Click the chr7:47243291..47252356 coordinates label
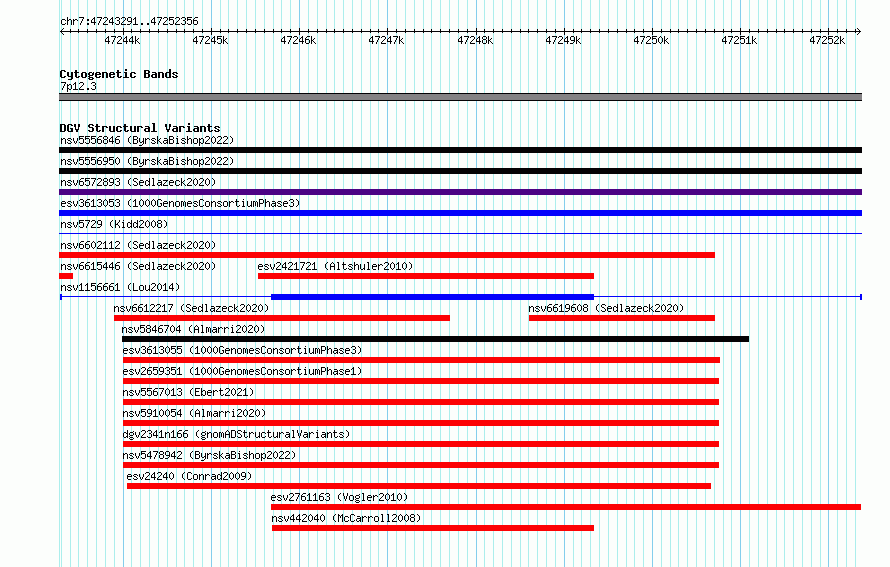890x567 pixels. 129,21
